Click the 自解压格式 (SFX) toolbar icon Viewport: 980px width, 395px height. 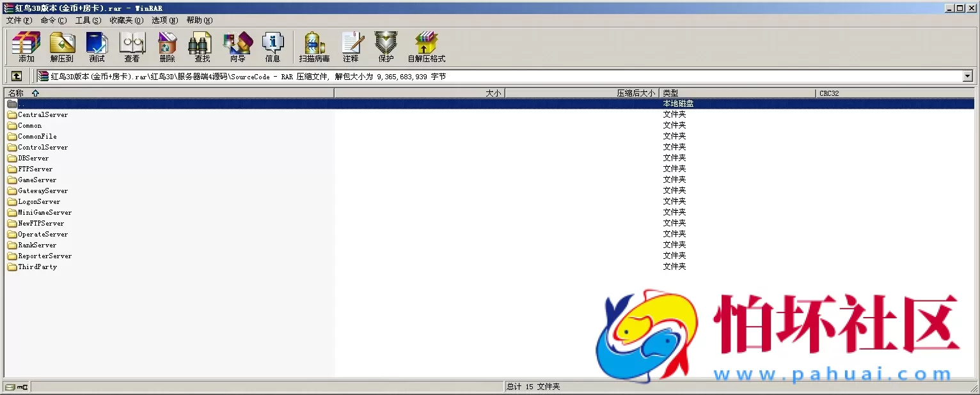tap(426, 47)
